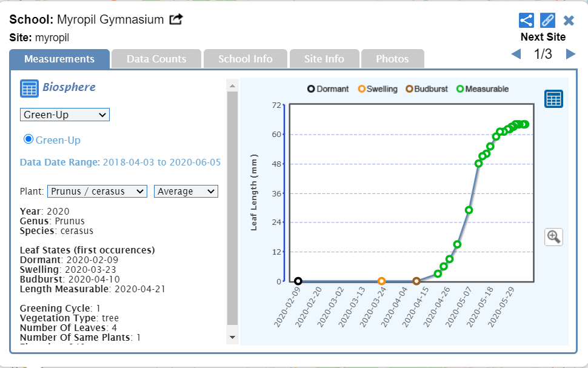Open the Green-Up protocol dropdown
The height and width of the screenshot is (368, 588).
(64, 115)
